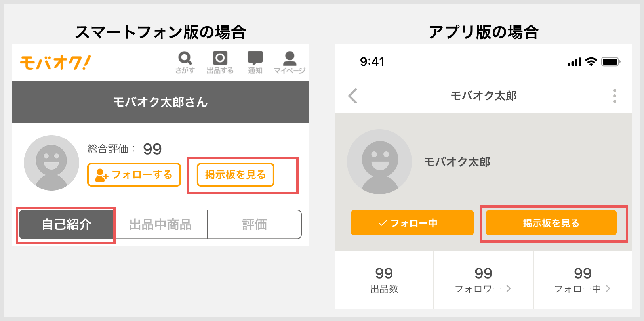Click outlined 掲示板を見る in smartphone version
This screenshot has height=321, width=644.
click(235, 175)
